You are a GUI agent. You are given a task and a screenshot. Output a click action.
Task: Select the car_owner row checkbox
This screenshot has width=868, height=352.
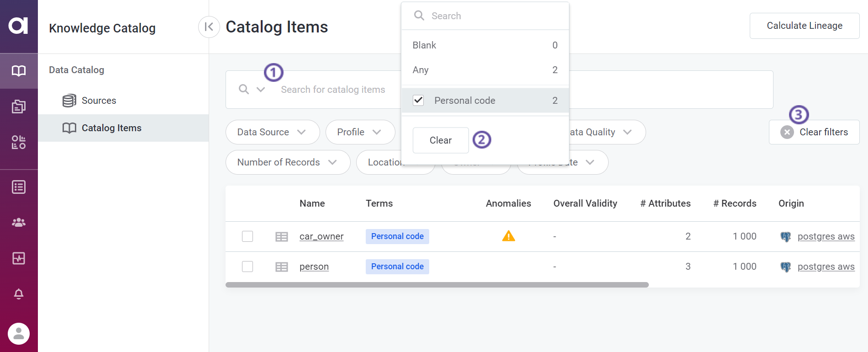point(247,236)
